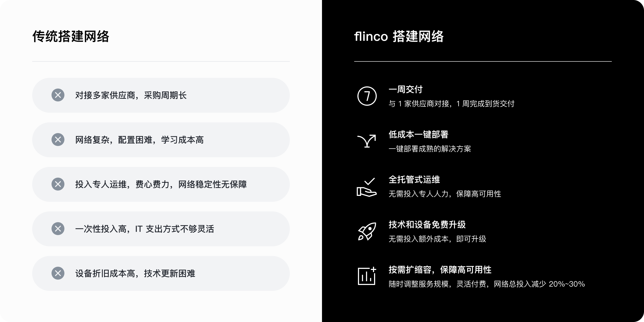Screen dimensions: 644x322
Task: Click the X icon beside 投入专人运维
Action: [x=58, y=184]
